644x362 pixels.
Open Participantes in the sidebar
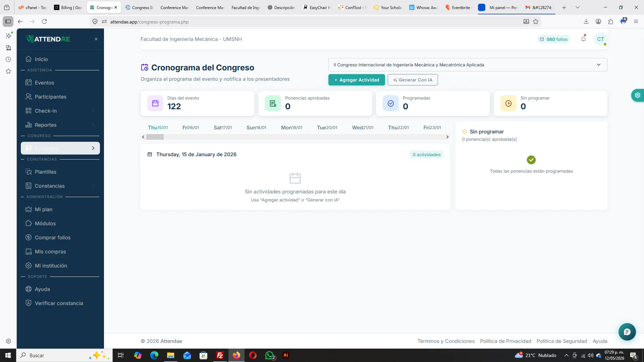[60, 97]
